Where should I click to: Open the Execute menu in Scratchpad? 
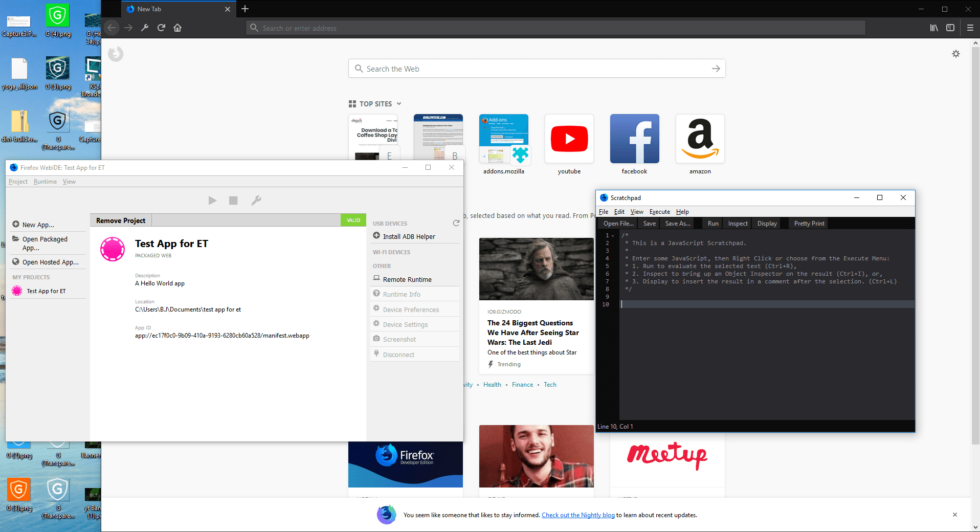point(659,211)
